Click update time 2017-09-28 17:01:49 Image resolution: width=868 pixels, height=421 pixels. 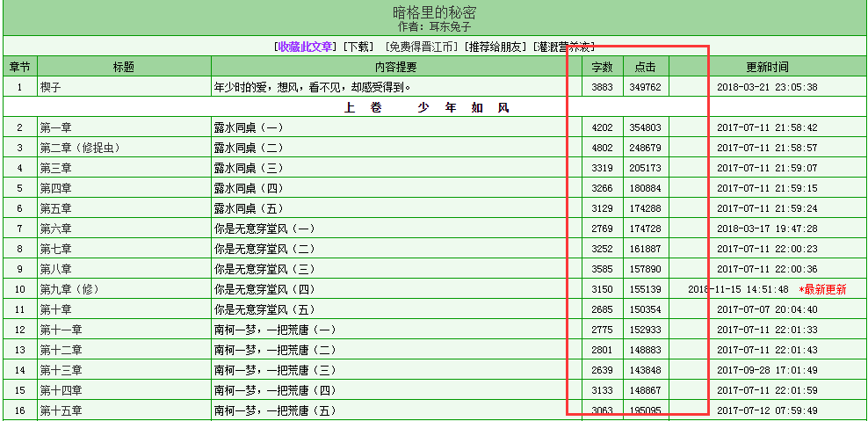[x=767, y=371]
